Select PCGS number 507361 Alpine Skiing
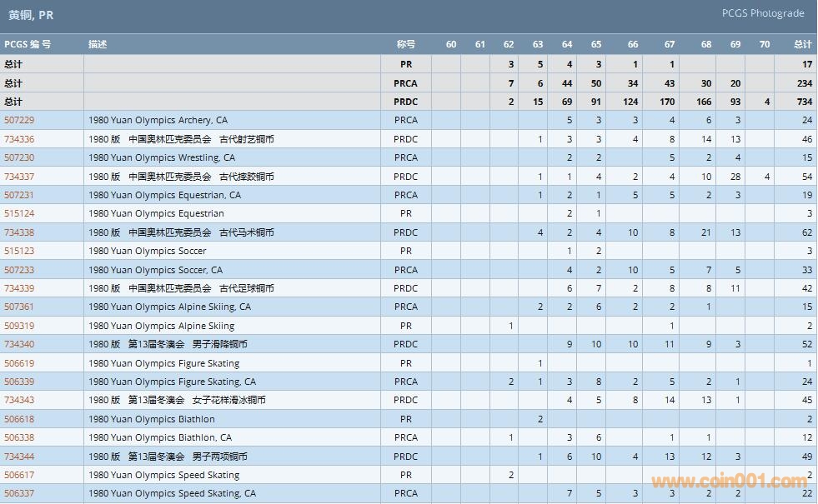 (19, 307)
